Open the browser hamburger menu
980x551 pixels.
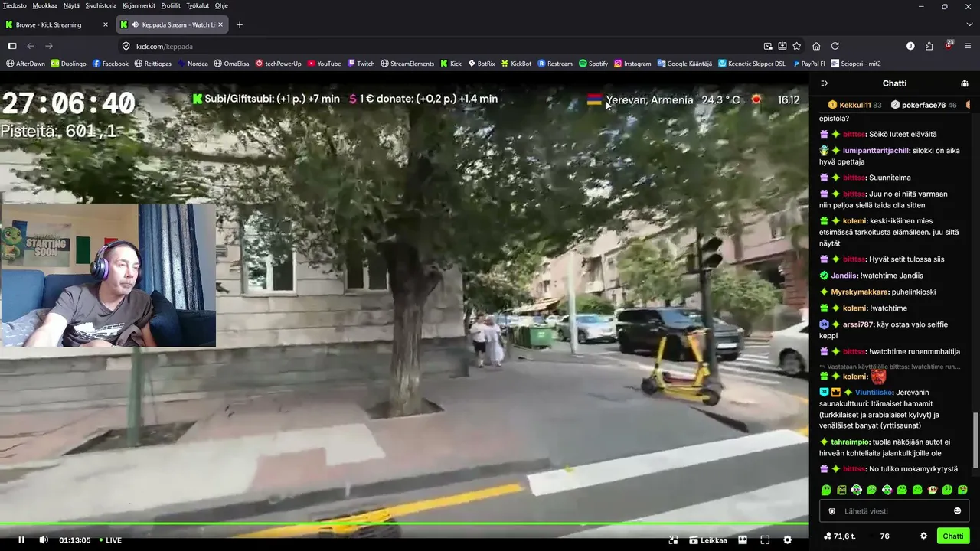[968, 46]
